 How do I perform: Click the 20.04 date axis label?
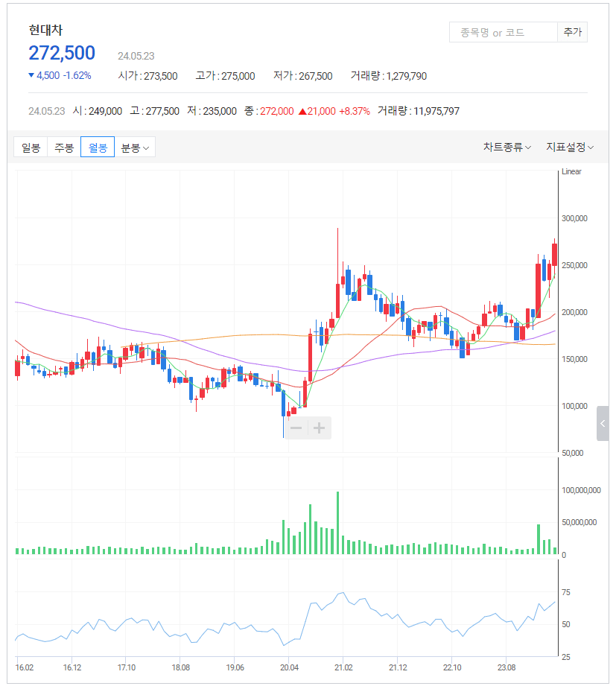click(x=289, y=667)
